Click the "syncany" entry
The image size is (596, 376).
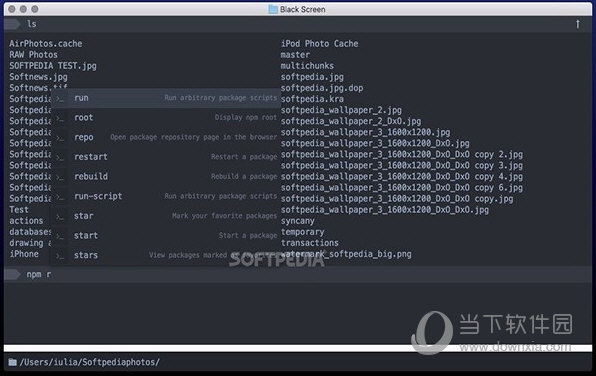(x=298, y=221)
